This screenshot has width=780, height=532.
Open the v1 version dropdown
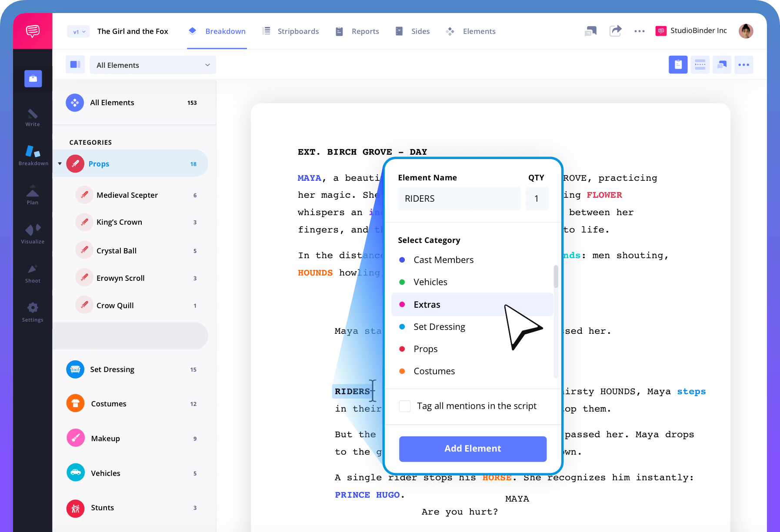[78, 31]
